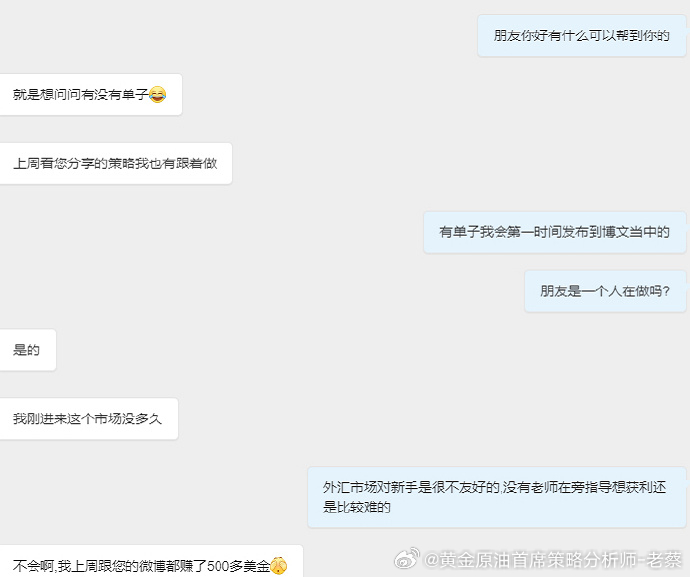Select the long message about 外汇市场对新手
The image size is (690, 577).
(x=497, y=497)
